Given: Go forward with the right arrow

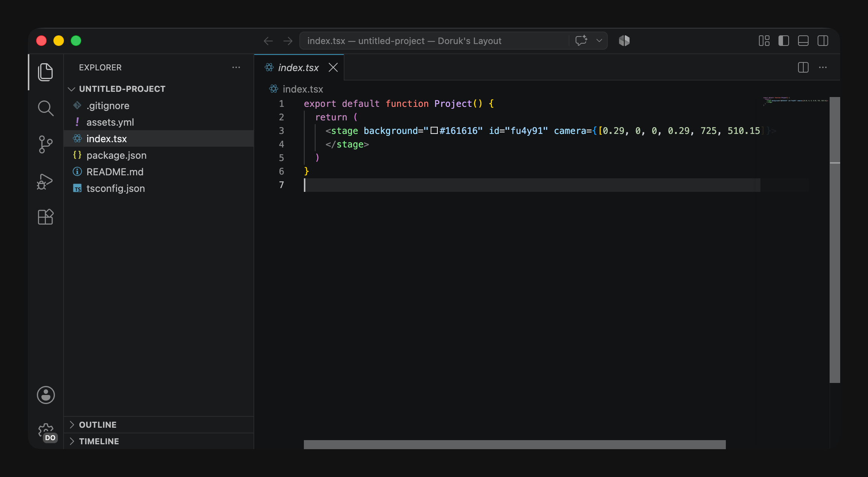Looking at the screenshot, I should (x=288, y=41).
